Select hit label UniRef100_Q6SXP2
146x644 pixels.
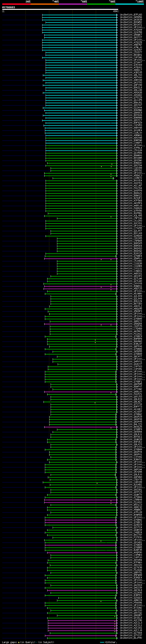(131, 276)
